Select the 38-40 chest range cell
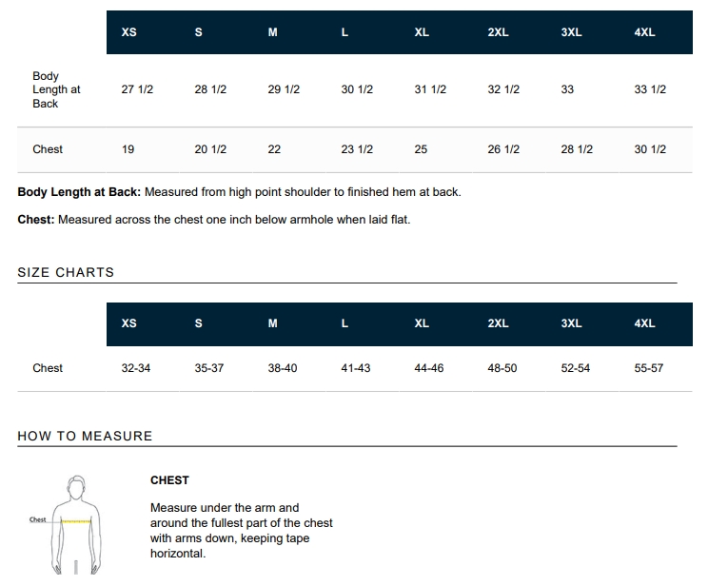The width and height of the screenshot is (728, 586). coord(283,368)
